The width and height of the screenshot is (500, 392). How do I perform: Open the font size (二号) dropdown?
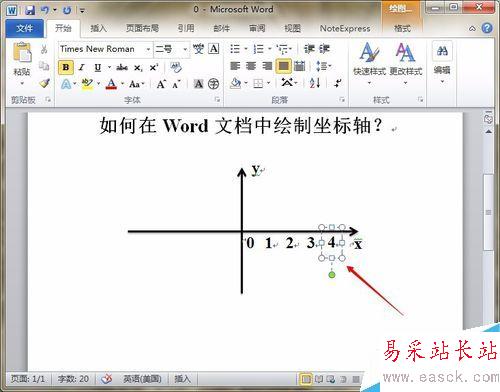coord(185,49)
